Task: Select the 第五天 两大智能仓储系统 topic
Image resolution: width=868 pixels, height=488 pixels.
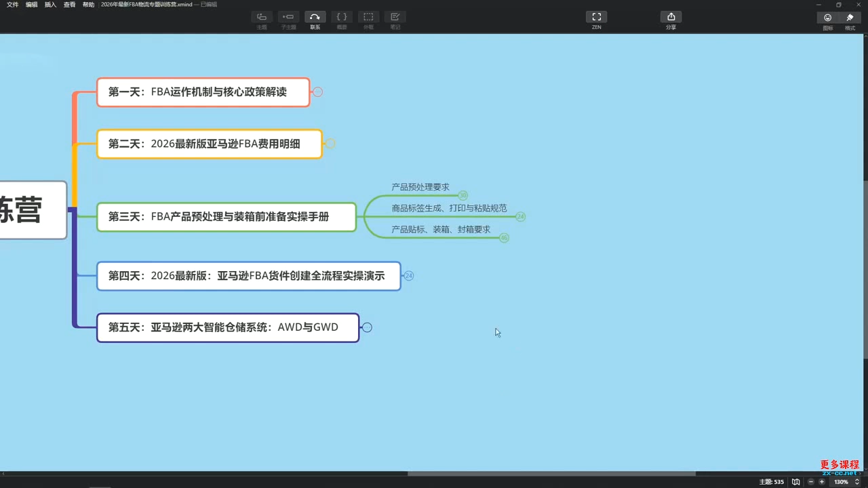Action: click(x=228, y=327)
